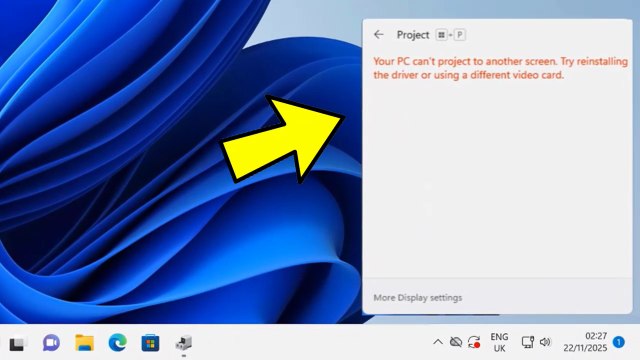Open network status tray icon
Viewport: 640px width, 360px height.
pyautogui.click(x=527, y=342)
